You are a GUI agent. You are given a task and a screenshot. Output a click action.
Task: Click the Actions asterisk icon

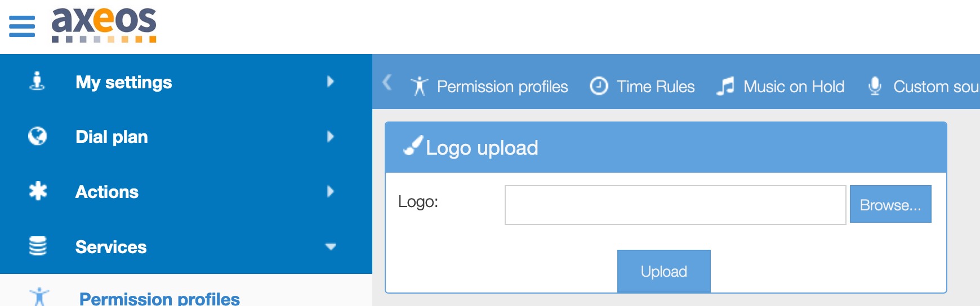pyautogui.click(x=38, y=191)
